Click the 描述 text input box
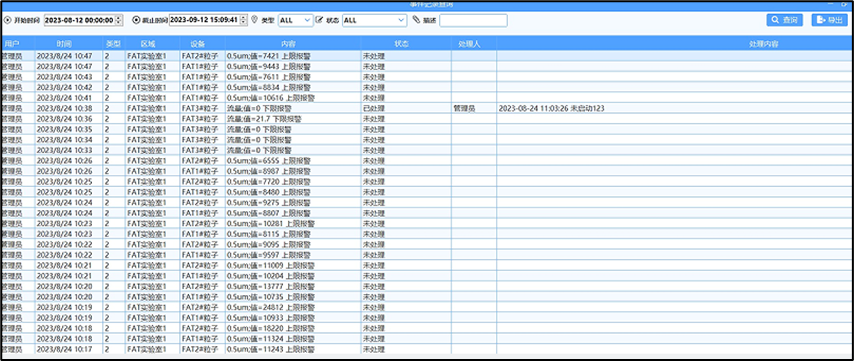854x361 pixels. click(473, 20)
